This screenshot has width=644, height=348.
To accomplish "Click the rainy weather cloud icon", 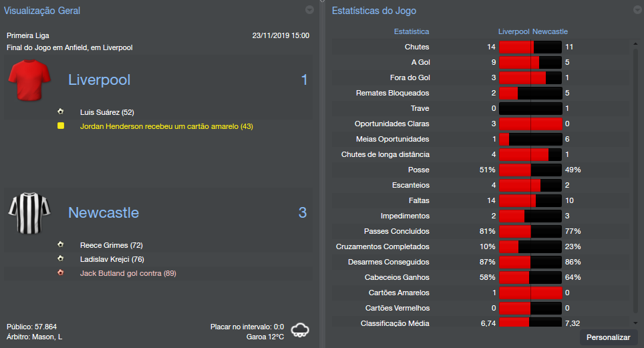I will [x=301, y=330].
